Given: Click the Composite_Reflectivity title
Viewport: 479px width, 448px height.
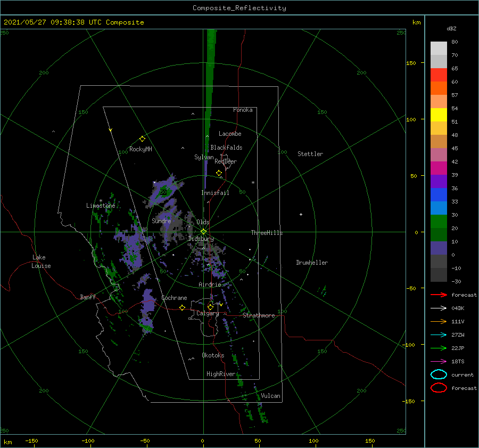Looking at the screenshot, I should pyautogui.click(x=240, y=8).
